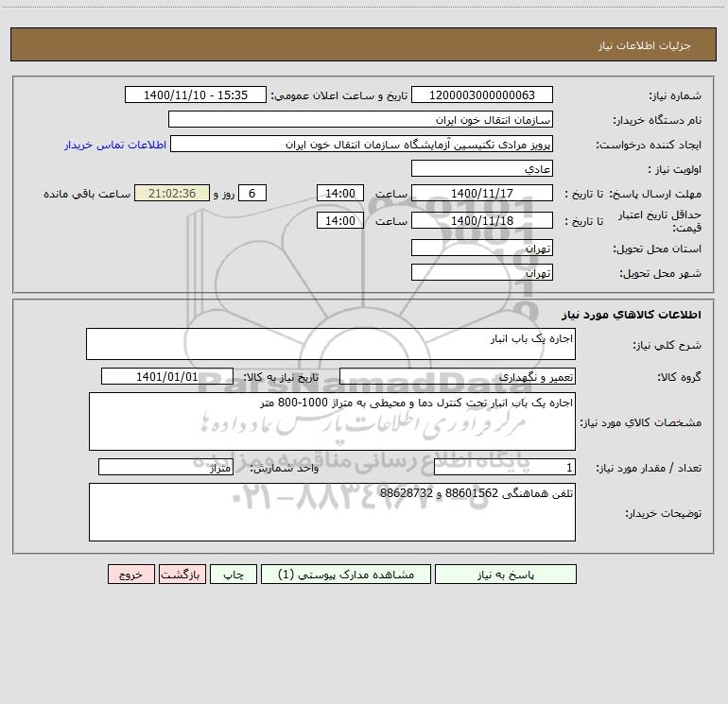Screen dimensions: 728x704
Task: Click the چاپ print button
Action: [x=234, y=575]
